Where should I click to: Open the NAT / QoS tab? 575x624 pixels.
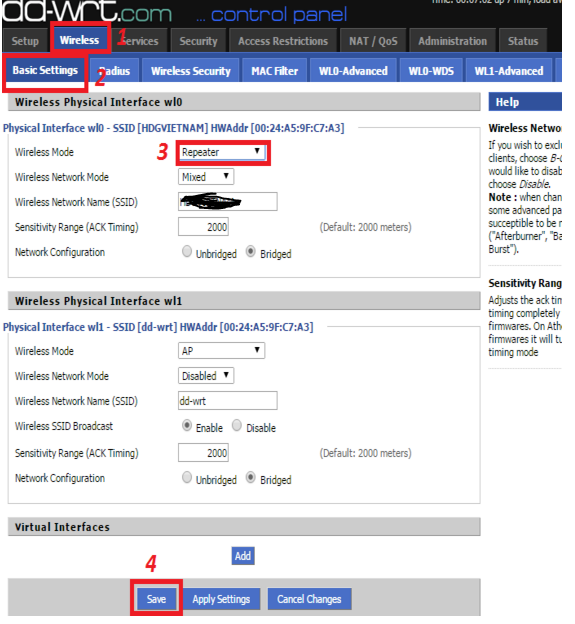373,41
